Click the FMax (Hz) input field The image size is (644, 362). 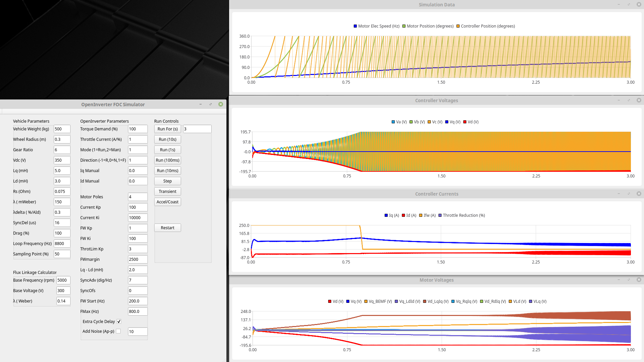(x=137, y=311)
